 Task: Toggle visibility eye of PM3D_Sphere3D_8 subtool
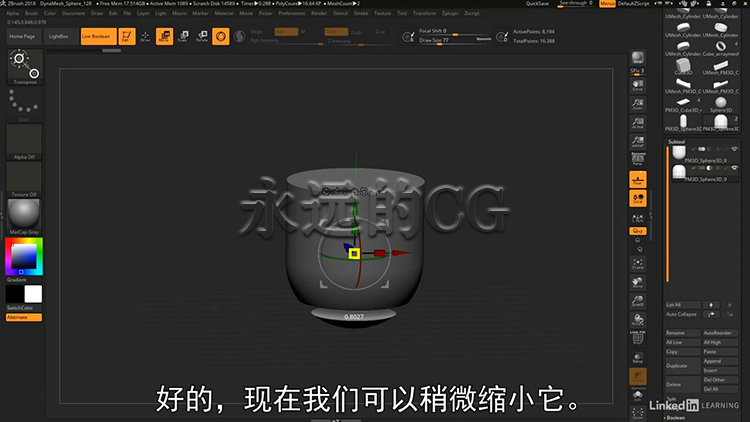coord(735,149)
